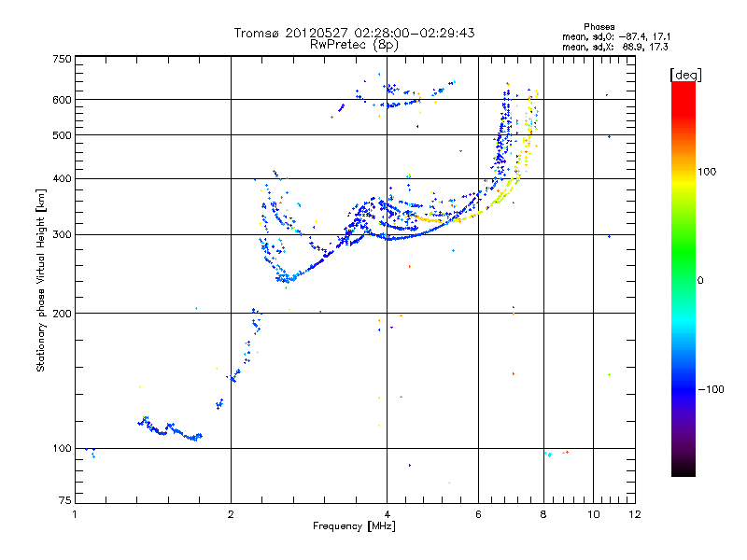
Task: Click the "Phases" header text
Action: coord(599,27)
